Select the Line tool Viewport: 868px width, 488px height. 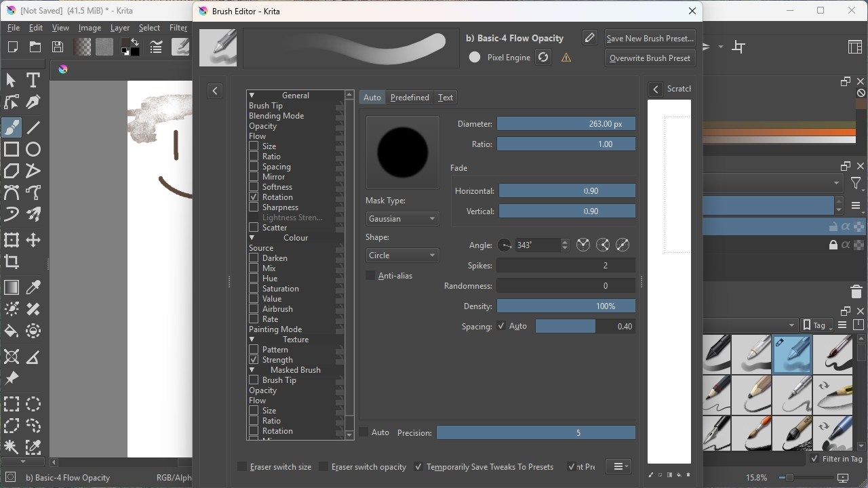[x=33, y=127]
